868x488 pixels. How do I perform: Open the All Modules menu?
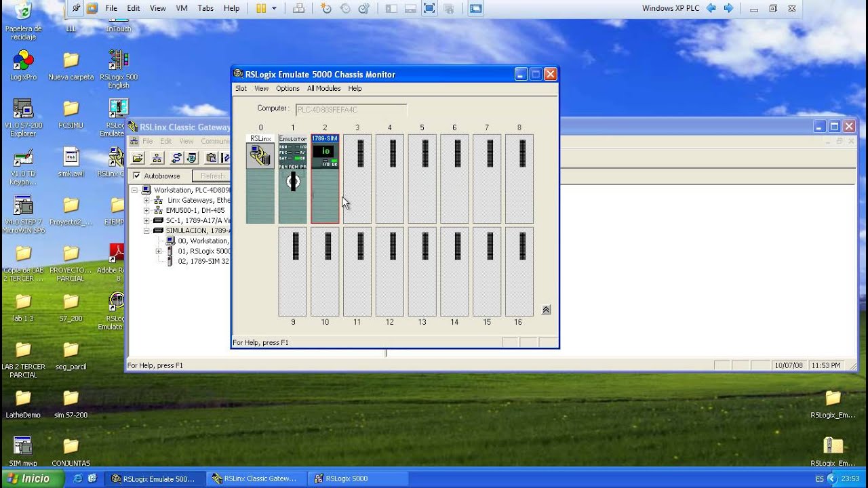323,88
